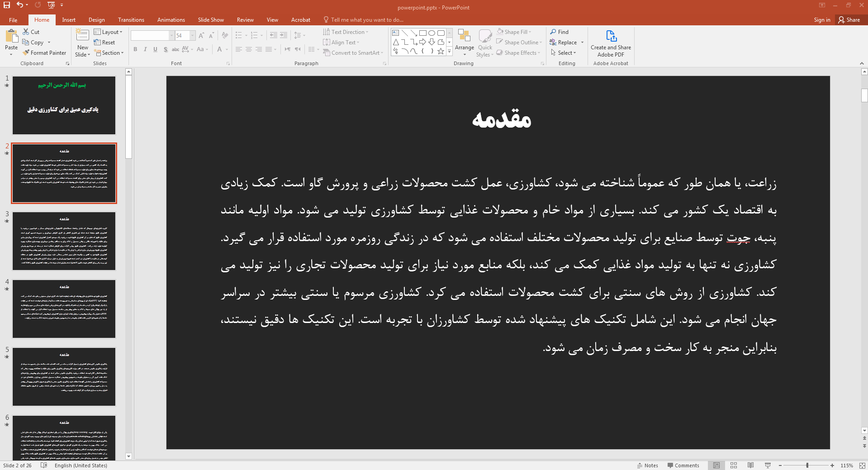Click Create and Share Adobe PDF icon

611,36
